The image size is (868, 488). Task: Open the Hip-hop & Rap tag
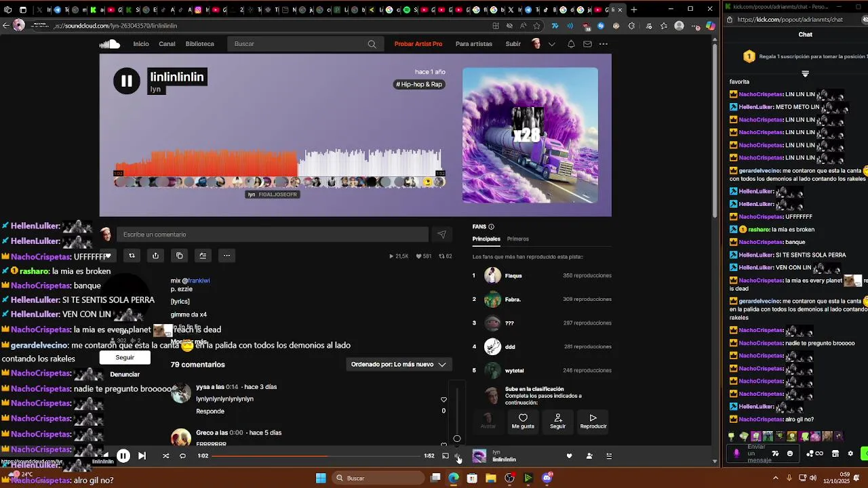point(420,84)
